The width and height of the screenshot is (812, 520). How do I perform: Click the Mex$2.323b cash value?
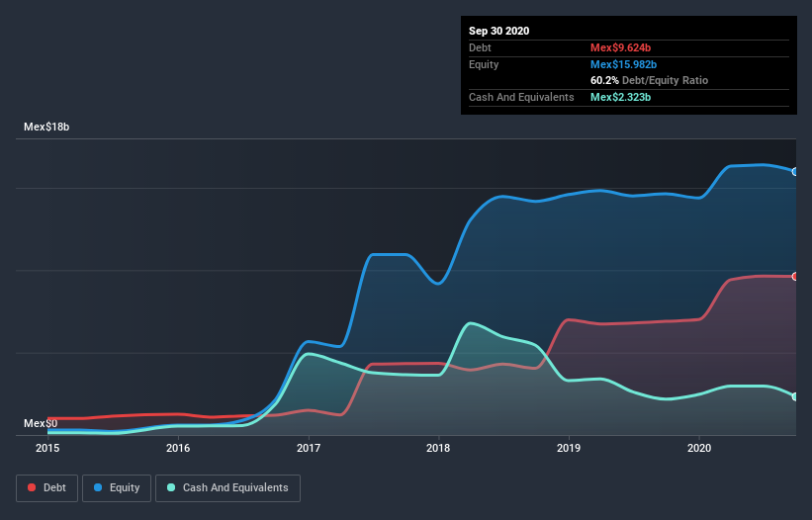pos(620,97)
